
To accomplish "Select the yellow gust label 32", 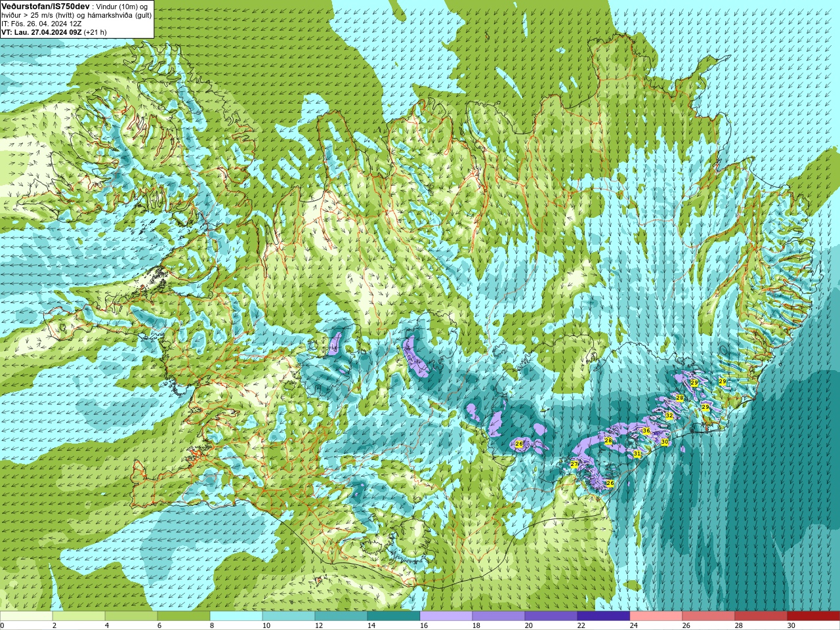I will pos(669,416).
